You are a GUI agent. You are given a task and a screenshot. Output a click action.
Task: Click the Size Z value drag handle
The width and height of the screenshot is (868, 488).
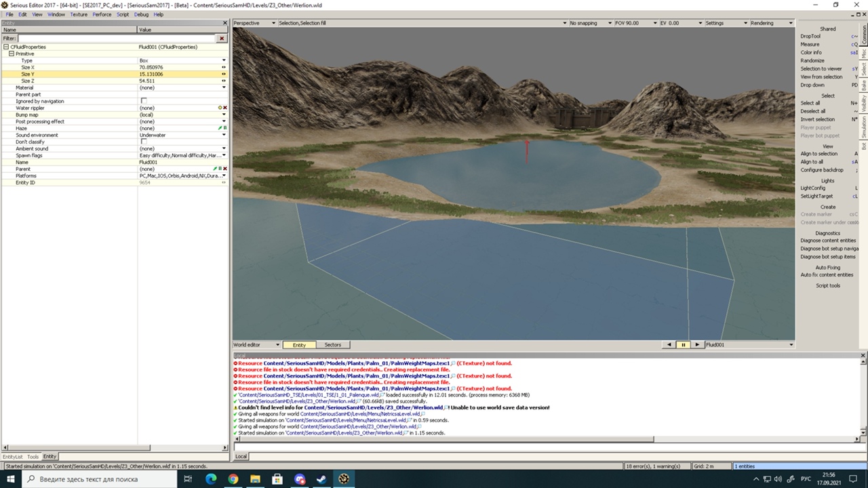(x=224, y=81)
